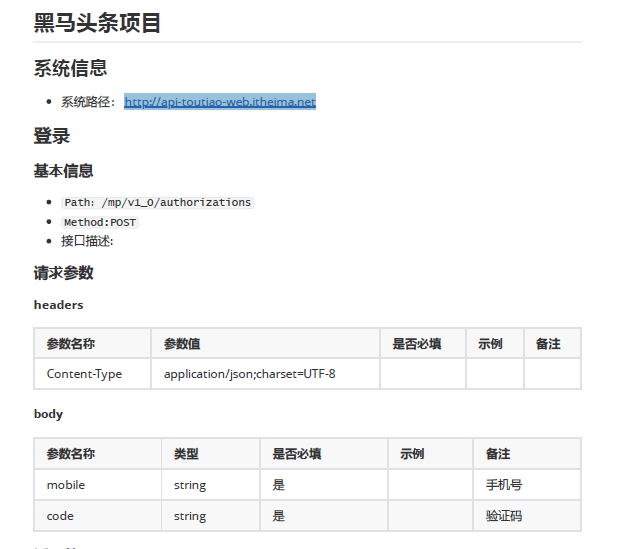Click the body subheading

click(48, 414)
